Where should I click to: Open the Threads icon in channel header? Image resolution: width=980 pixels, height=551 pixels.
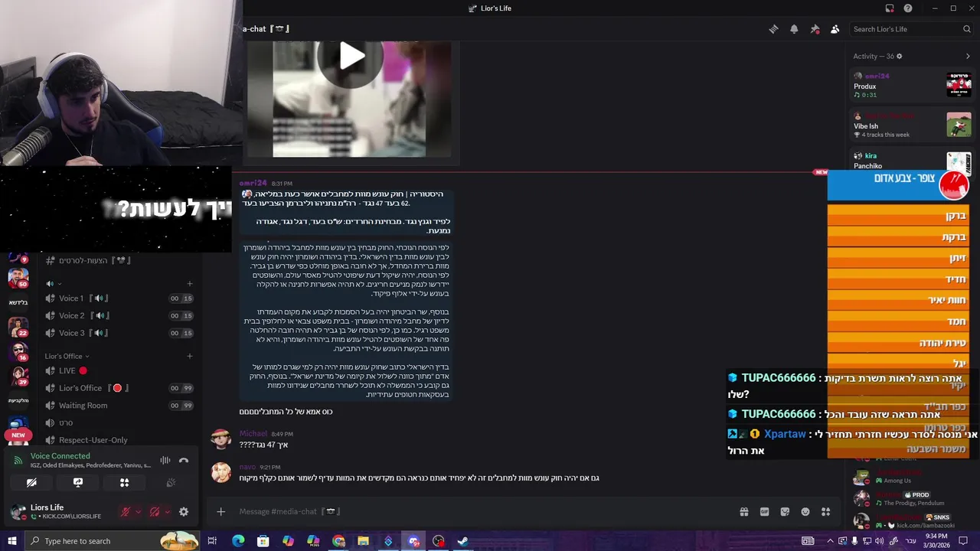(773, 29)
